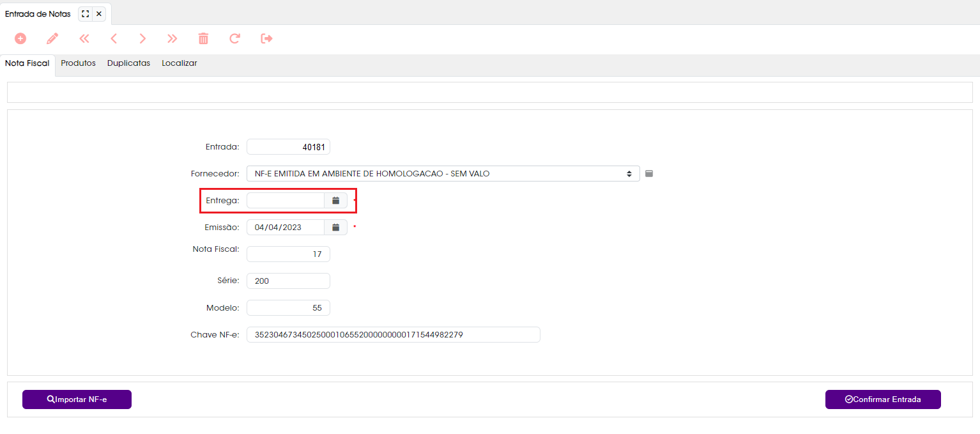Close the Entrada de Notas tab
This screenshot has width=980, height=434.
pyautogui.click(x=99, y=13)
